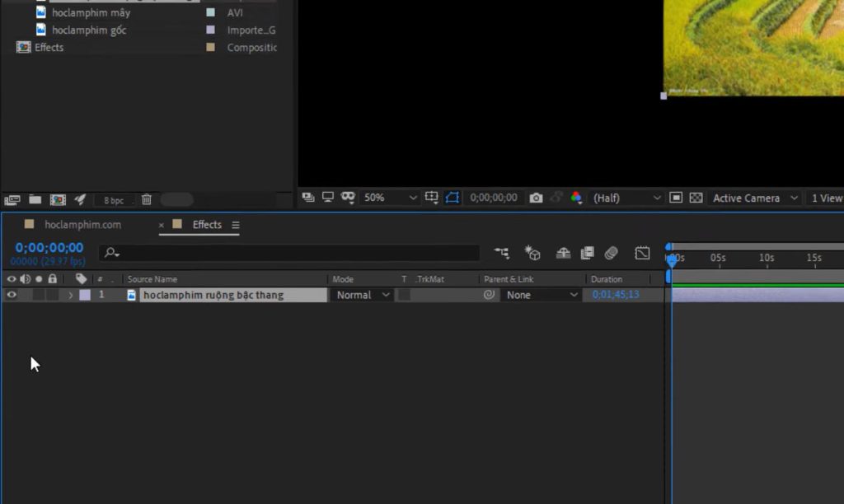844x504 pixels.
Task: Take a snapshot of the composition
Action: (x=536, y=198)
